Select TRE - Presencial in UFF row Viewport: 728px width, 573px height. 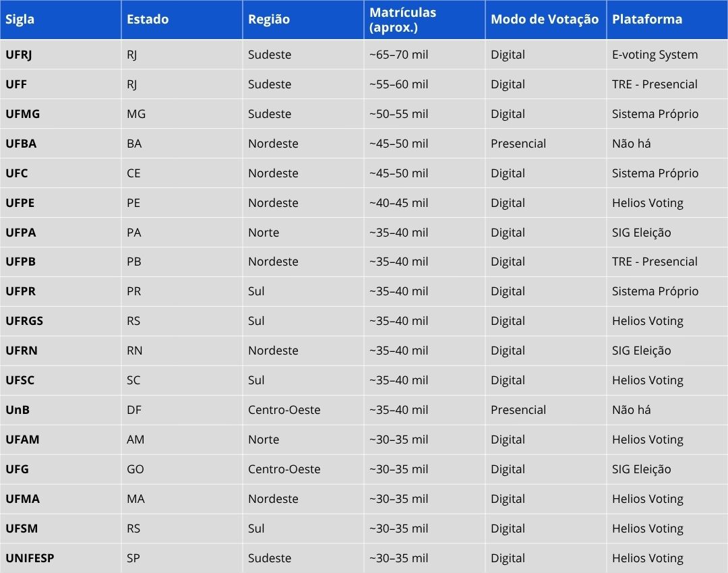pyautogui.click(x=655, y=84)
